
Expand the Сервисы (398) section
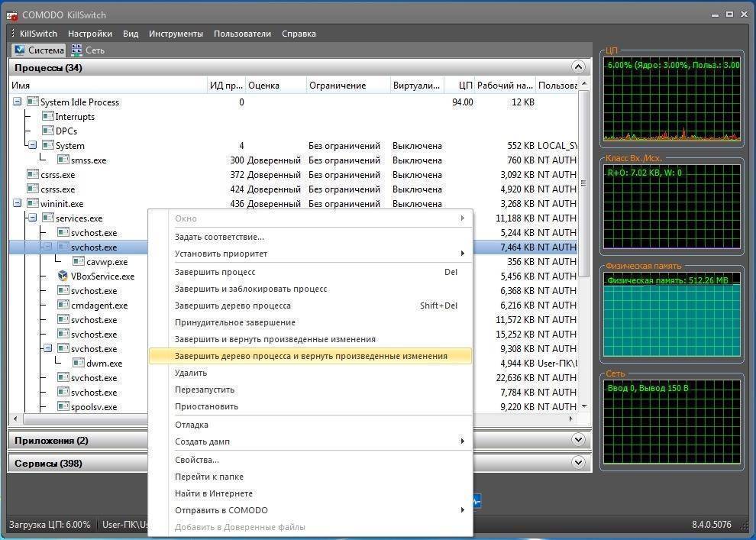[578, 463]
